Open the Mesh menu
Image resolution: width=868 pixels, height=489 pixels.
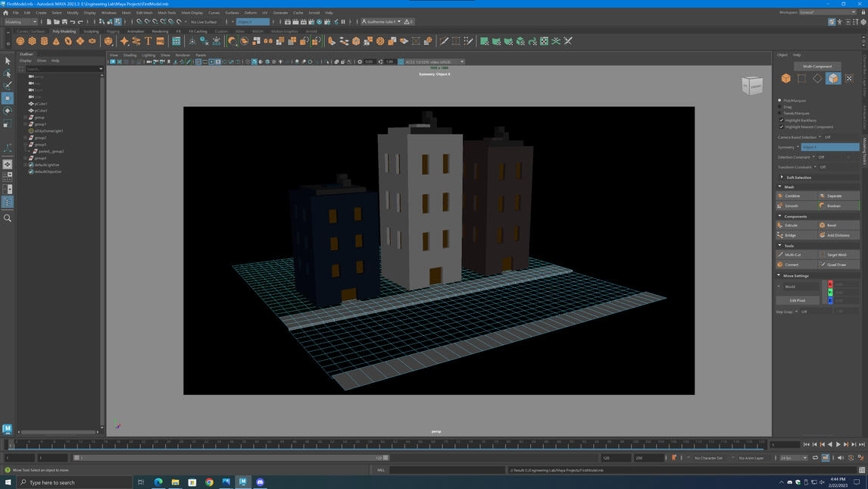click(126, 12)
